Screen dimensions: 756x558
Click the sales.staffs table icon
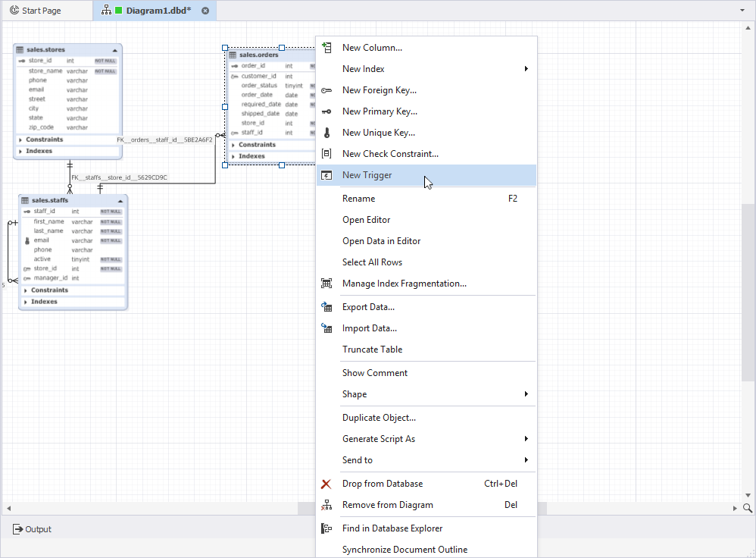point(25,200)
